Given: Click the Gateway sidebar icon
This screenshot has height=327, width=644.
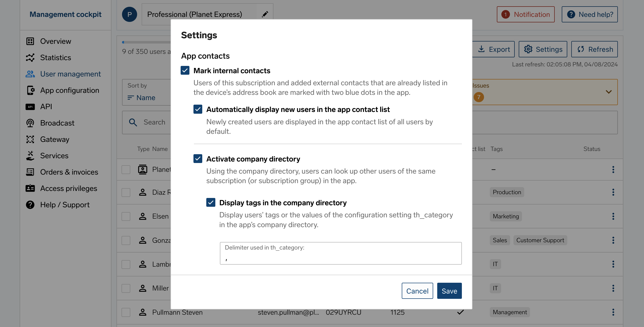Looking at the screenshot, I should click(30, 139).
